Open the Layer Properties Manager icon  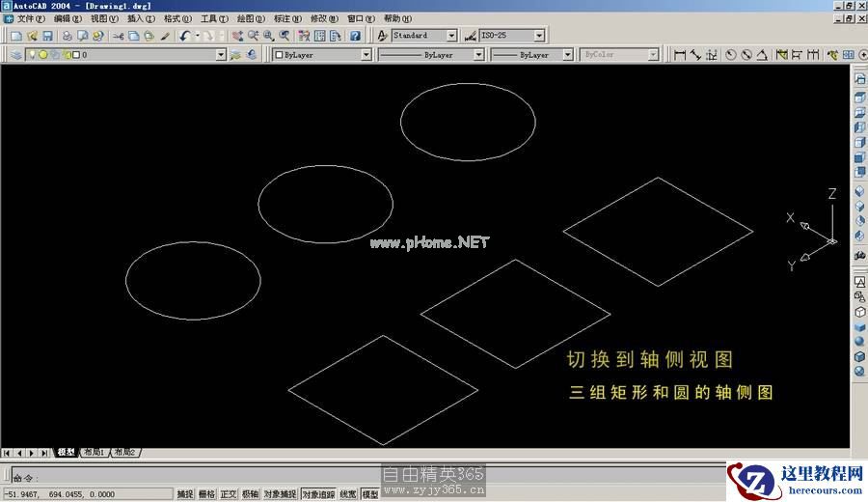(16, 55)
